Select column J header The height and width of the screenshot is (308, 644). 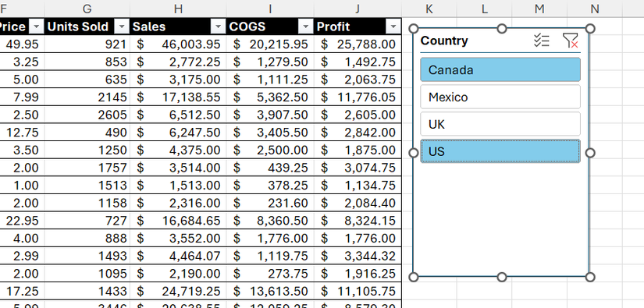point(358,9)
